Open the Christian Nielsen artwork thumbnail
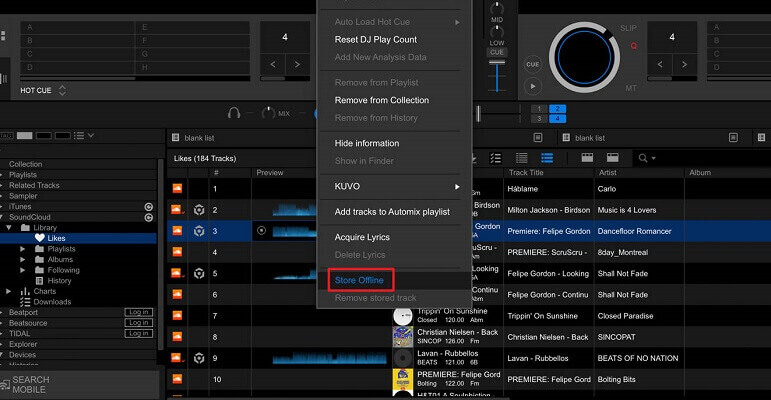 click(403, 337)
